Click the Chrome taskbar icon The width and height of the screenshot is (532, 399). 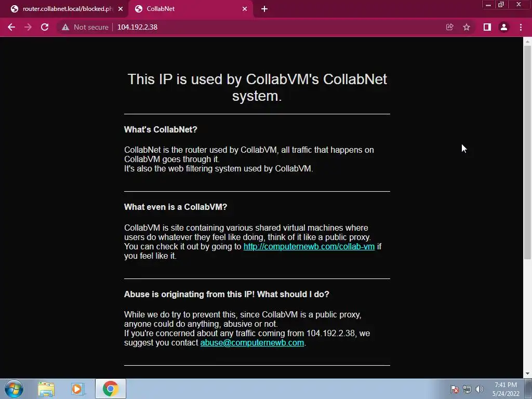pyautogui.click(x=110, y=389)
